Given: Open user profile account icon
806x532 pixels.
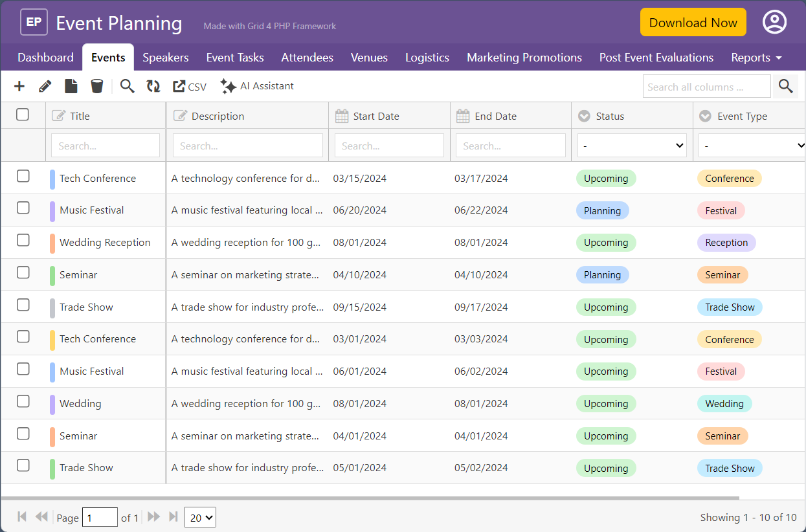Looking at the screenshot, I should (x=774, y=23).
